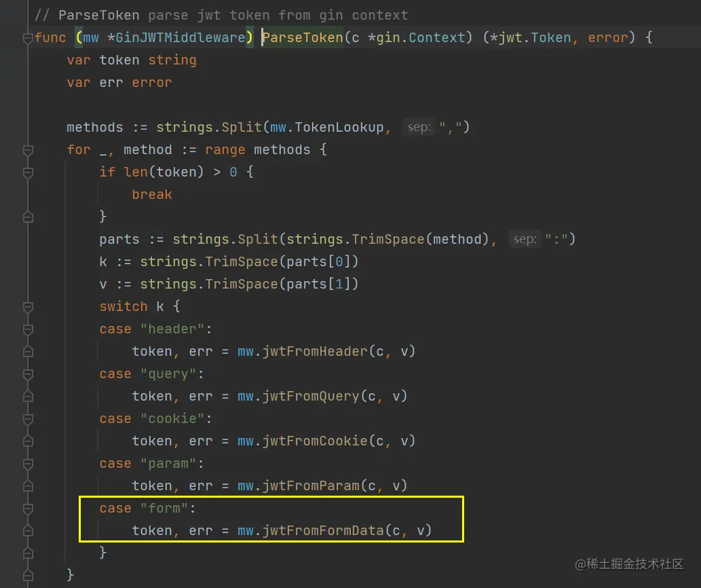Fold the 'if len(token) > 0' block

(x=28, y=172)
